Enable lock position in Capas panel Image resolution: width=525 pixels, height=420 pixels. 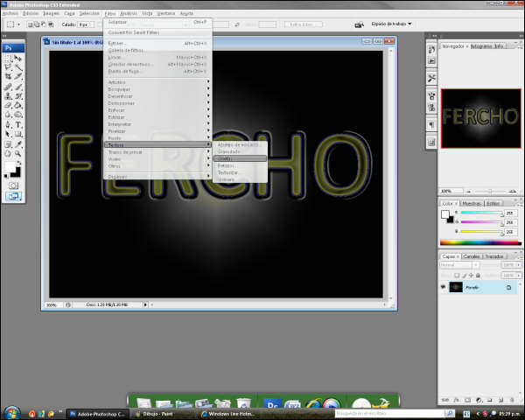(x=471, y=276)
